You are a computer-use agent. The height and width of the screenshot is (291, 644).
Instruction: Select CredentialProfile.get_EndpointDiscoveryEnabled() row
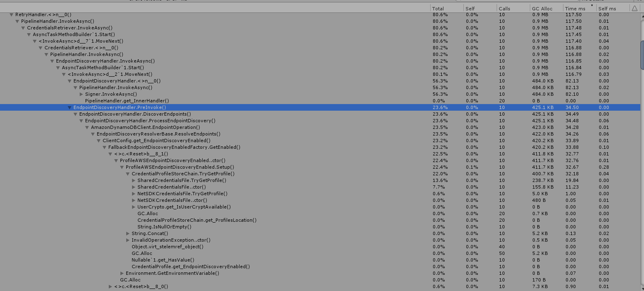tap(320, 267)
